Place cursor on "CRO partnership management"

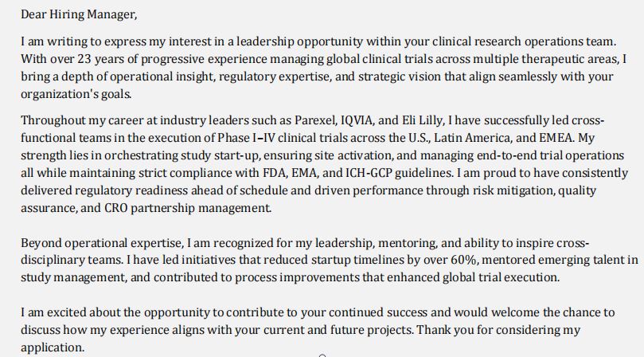click(x=187, y=208)
